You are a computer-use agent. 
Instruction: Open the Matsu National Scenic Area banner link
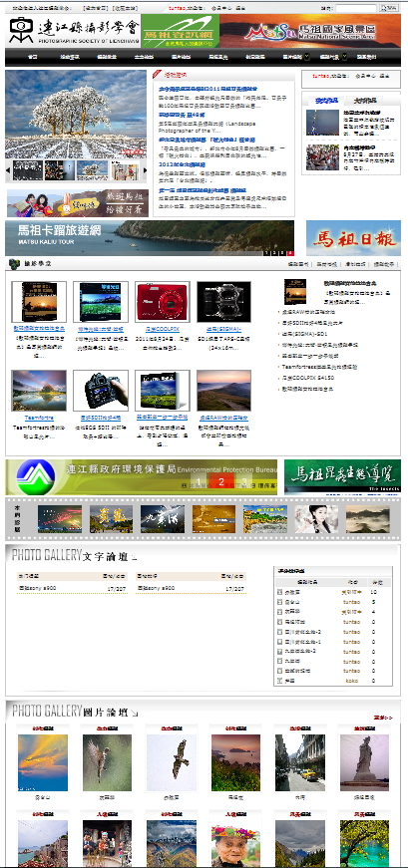click(310, 31)
